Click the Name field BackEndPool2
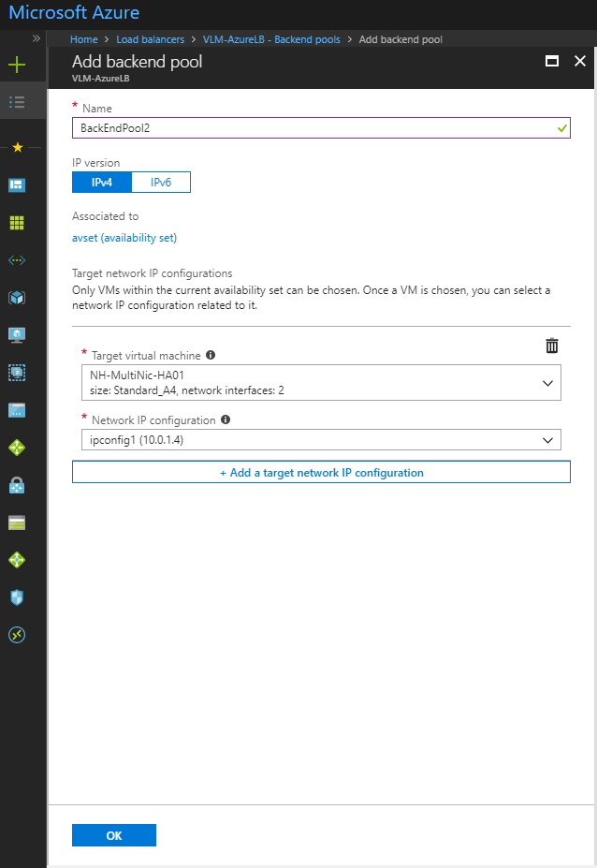 click(321, 128)
